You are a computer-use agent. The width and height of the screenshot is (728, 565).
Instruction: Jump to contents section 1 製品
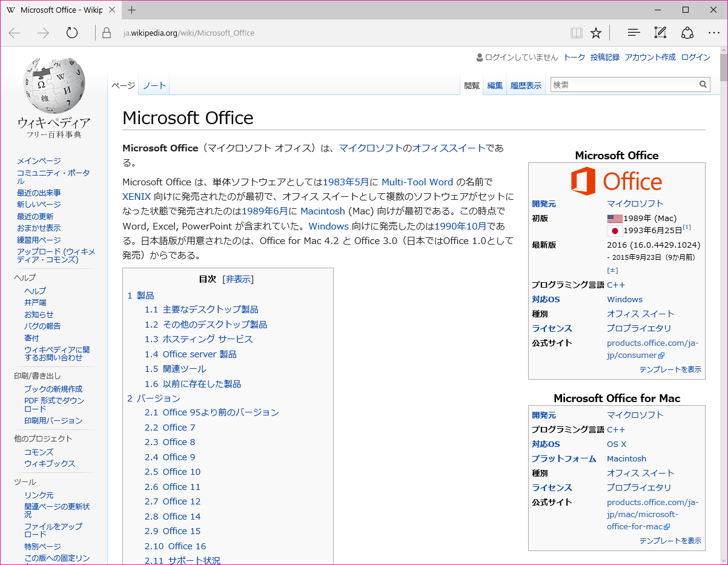click(x=141, y=296)
